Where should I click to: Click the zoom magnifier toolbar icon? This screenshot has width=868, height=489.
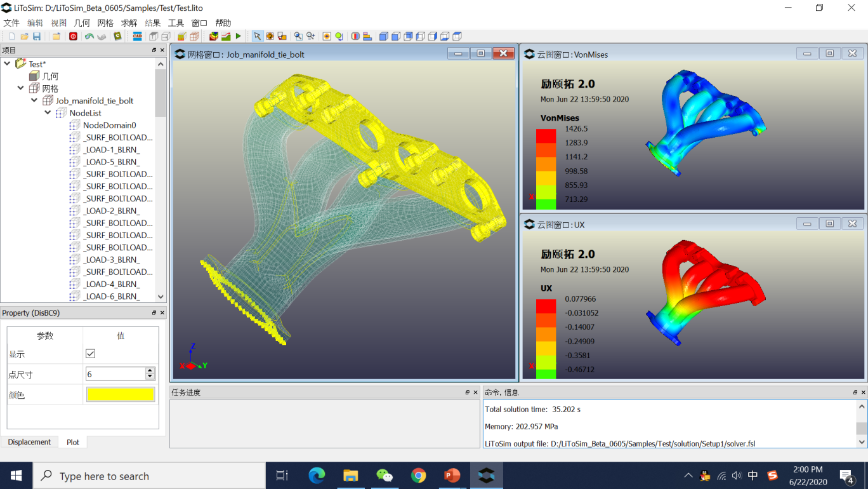pyautogui.click(x=298, y=36)
